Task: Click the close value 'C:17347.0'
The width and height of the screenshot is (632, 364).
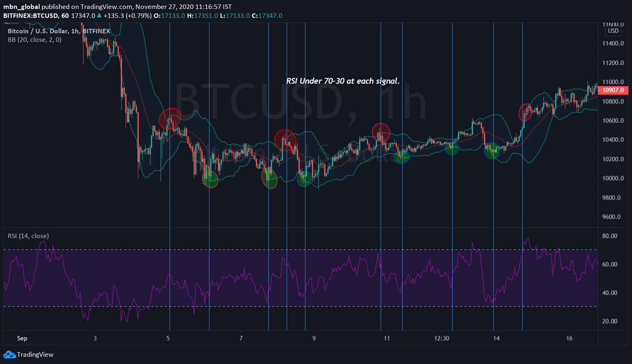Action: (x=267, y=16)
